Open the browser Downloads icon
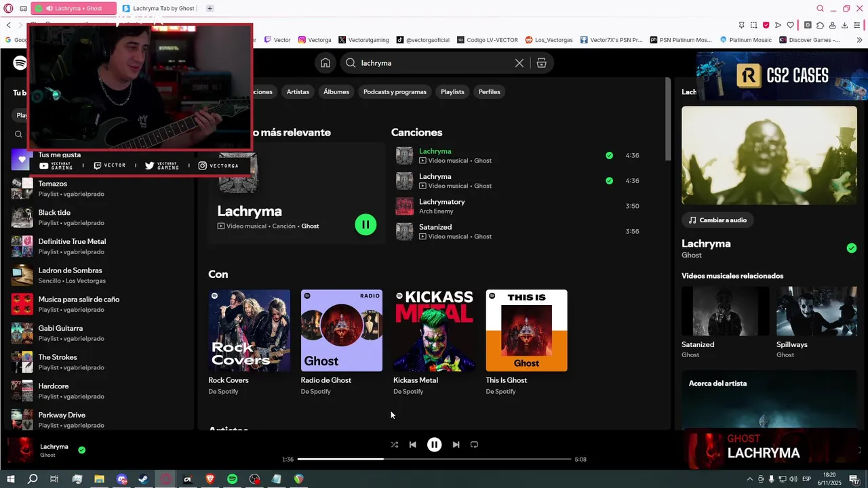The image size is (868, 488). point(845,25)
